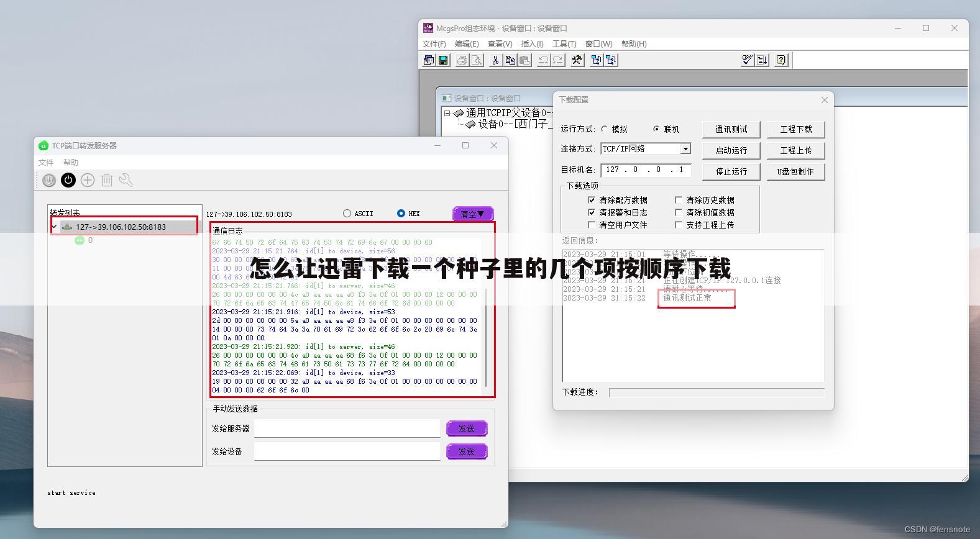Click the 停止运行 button

[x=731, y=171]
